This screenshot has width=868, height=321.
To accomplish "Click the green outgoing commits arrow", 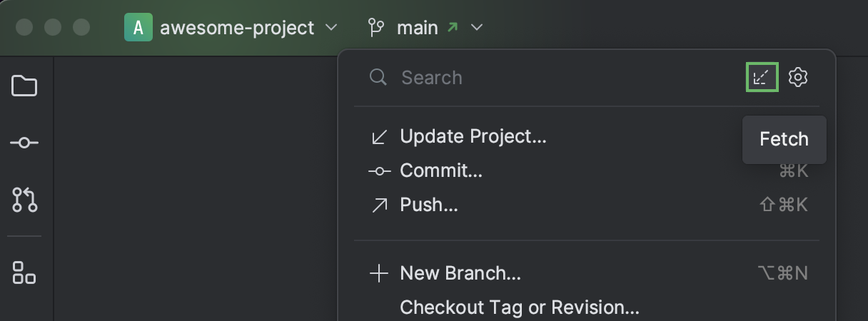I will click(x=452, y=28).
